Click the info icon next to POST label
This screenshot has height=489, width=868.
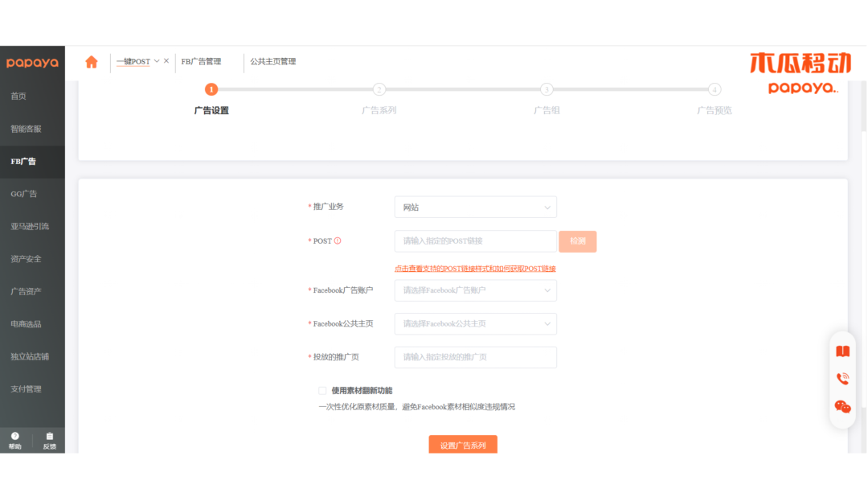click(338, 240)
